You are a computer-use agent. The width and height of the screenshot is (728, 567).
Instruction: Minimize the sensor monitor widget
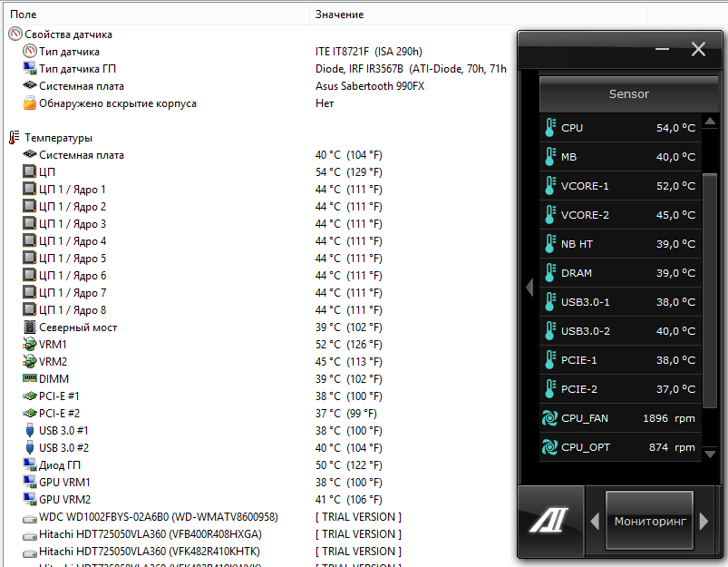coord(662,49)
